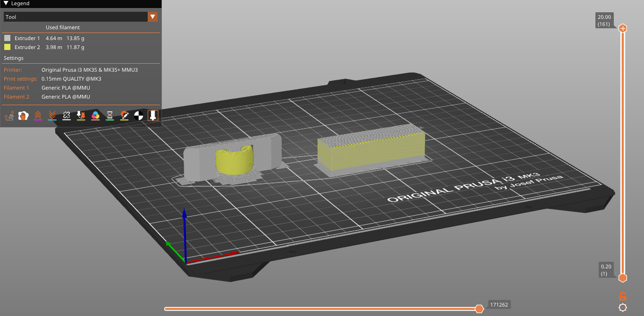Screen dimensions: 644x316
Task: Toggle Travel moves visibility icon
Action: coord(9,116)
